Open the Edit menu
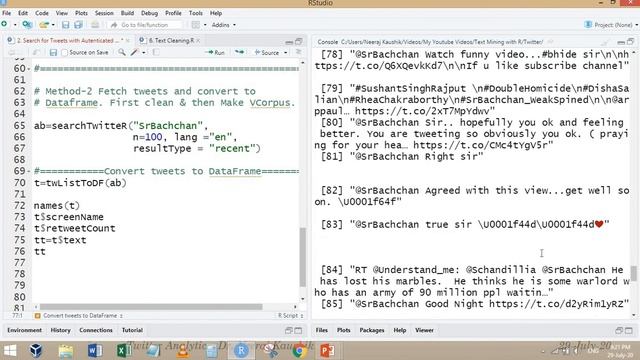The width and height of the screenshot is (640, 360). 23,13
